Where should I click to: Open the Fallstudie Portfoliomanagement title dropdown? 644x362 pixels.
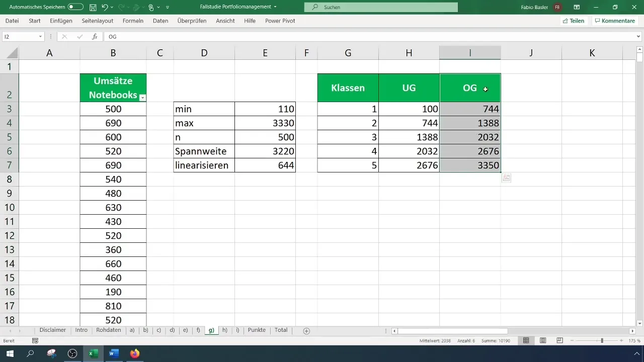point(275,7)
